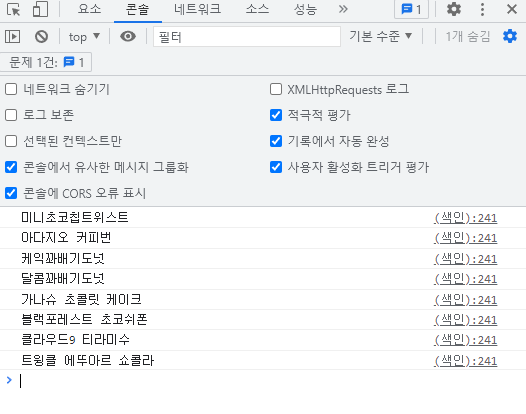Click the blue console settings gear

click(510, 36)
